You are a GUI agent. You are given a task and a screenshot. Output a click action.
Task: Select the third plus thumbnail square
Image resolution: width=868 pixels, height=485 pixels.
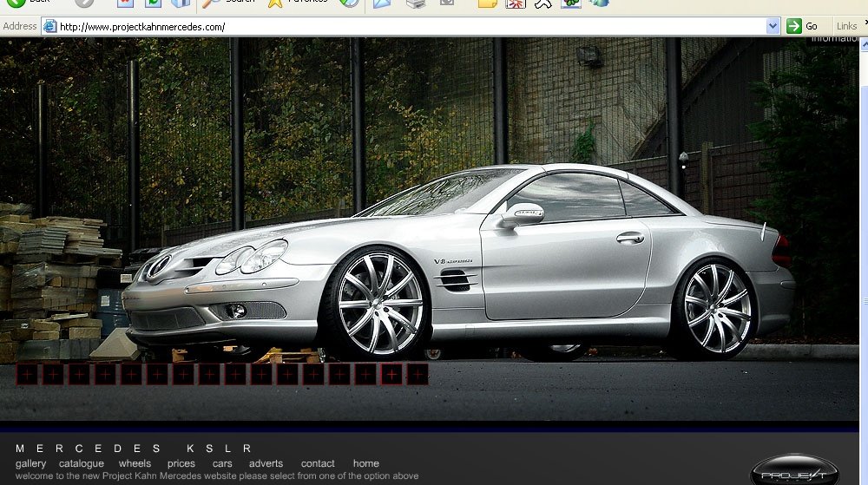79,375
